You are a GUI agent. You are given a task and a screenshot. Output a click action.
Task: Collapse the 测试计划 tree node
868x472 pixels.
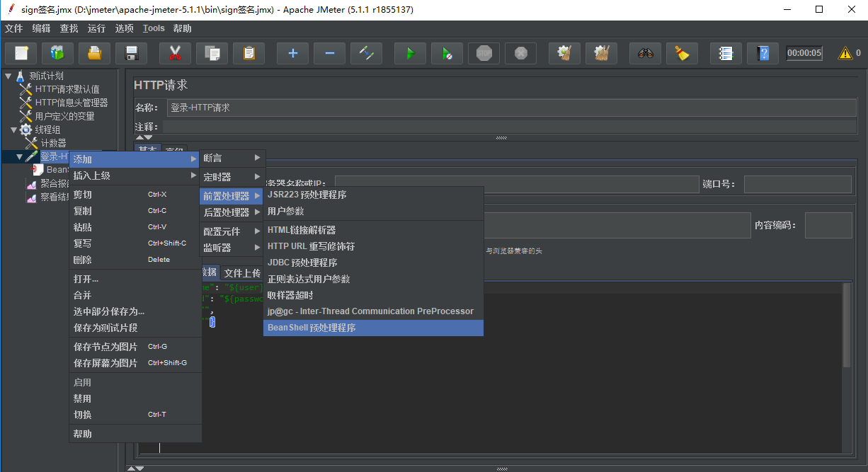click(8, 76)
